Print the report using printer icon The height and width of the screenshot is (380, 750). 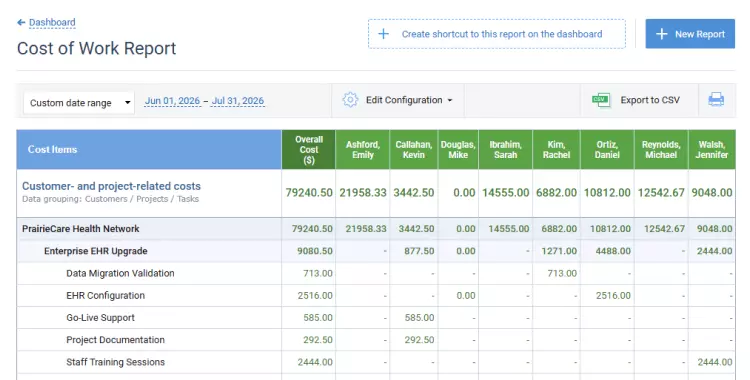coord(716,100)
